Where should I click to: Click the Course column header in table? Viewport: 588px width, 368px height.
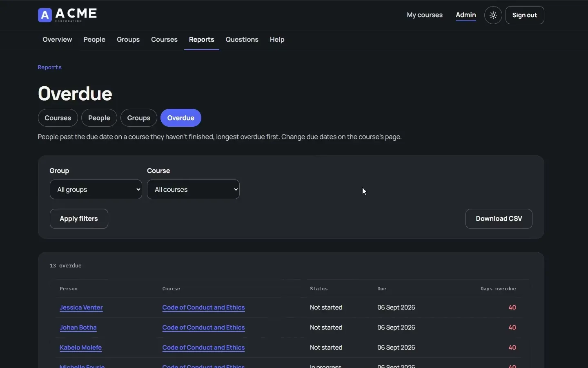pos(171,289)
